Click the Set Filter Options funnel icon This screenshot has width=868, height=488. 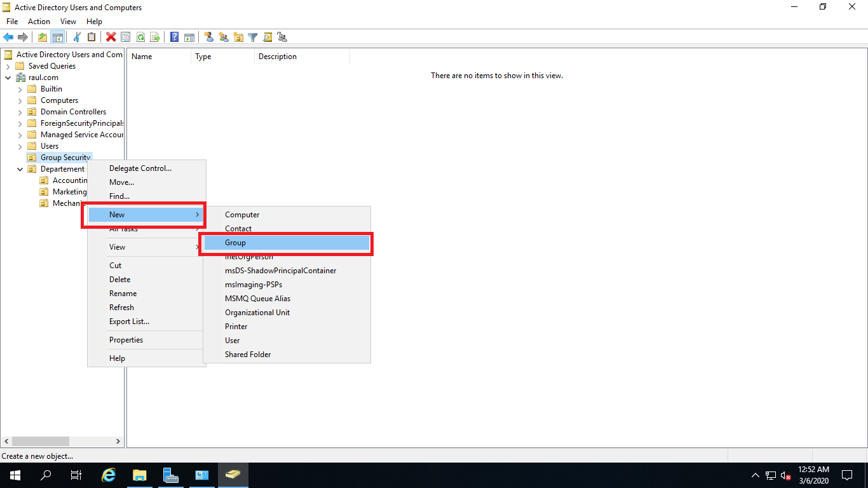coord(252,37)
